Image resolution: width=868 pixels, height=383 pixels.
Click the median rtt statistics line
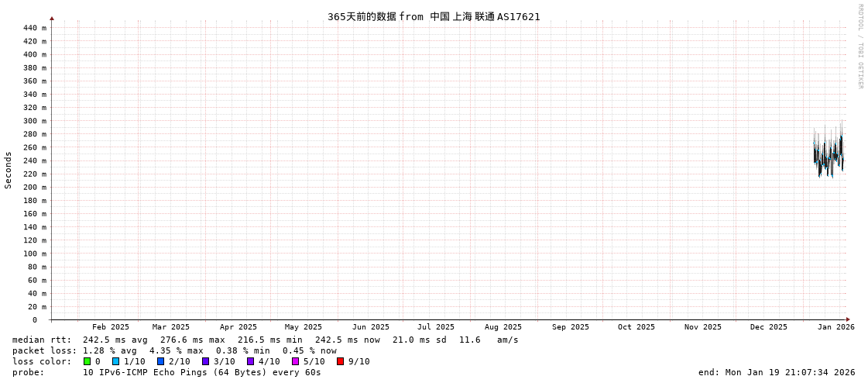266,340
